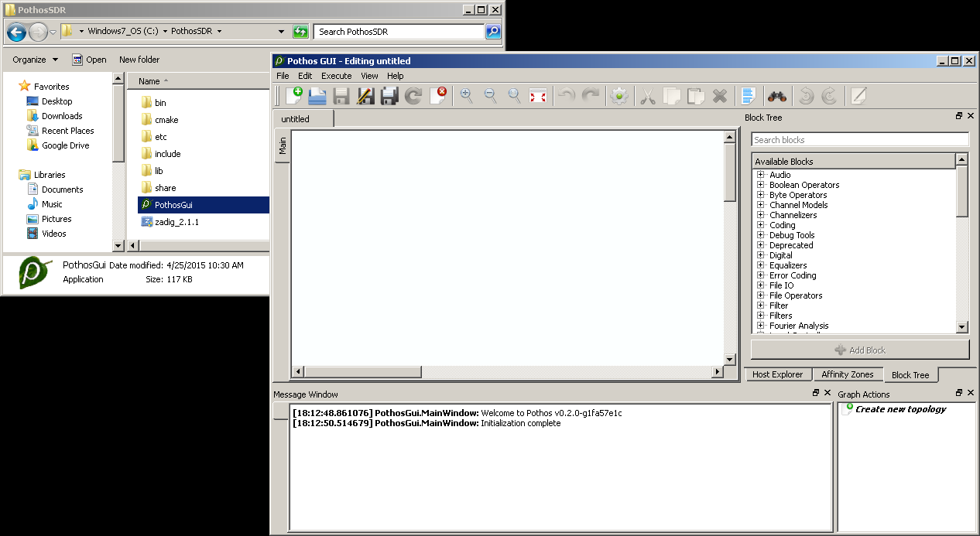
Task: Open Find with the binoculars icon
Action: pos(777,96)
